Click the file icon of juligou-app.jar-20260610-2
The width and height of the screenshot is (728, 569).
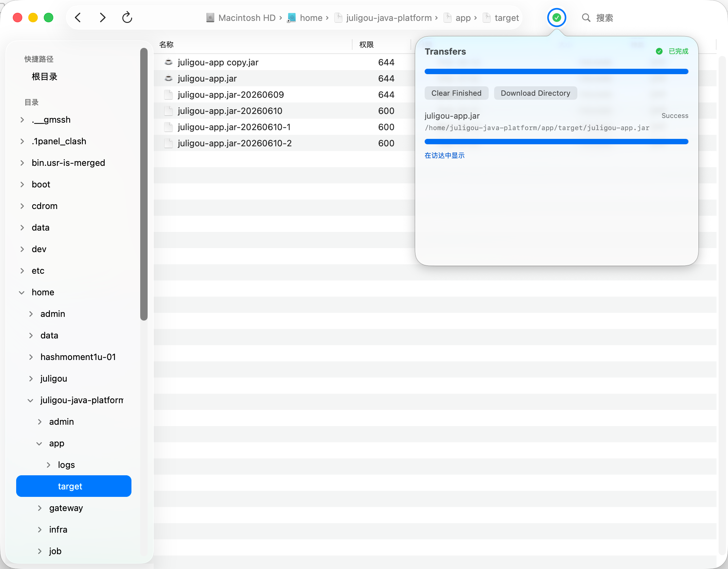(169, 143)
